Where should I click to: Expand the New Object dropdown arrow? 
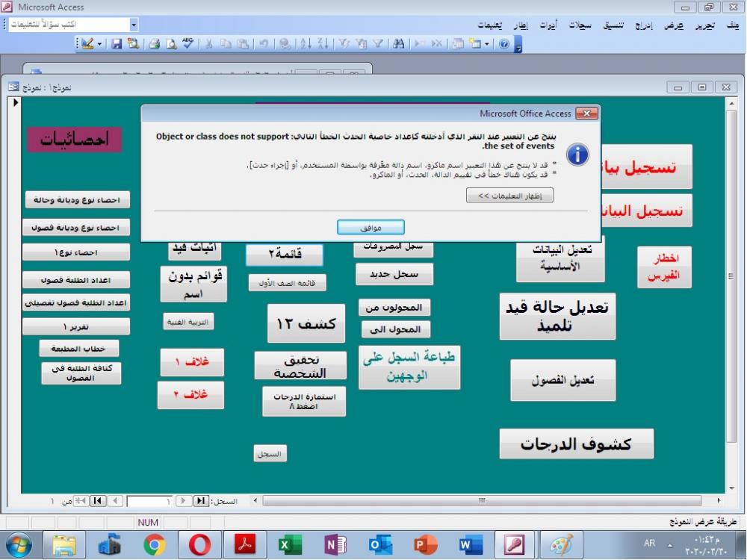click(487, 44)
